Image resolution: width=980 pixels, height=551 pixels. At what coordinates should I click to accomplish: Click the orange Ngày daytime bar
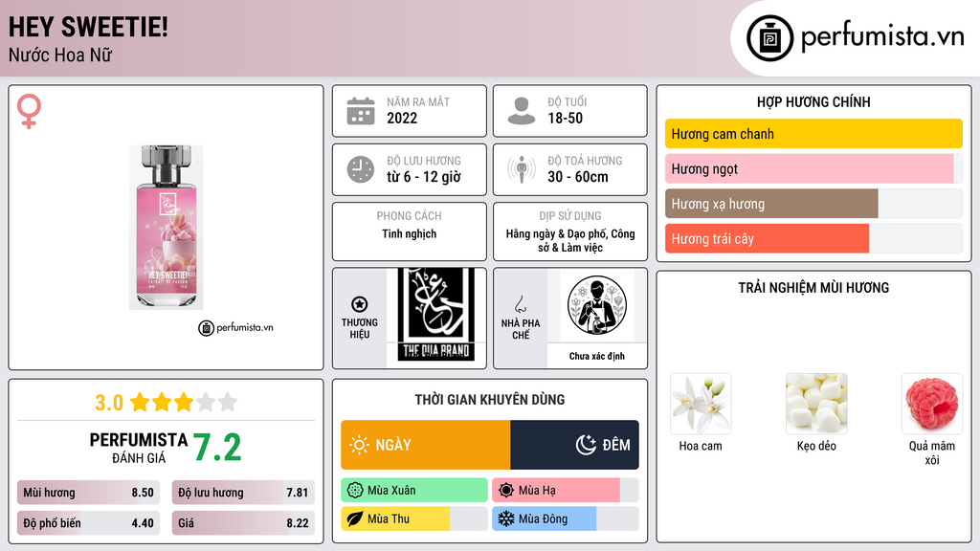(x=426, y=445)
